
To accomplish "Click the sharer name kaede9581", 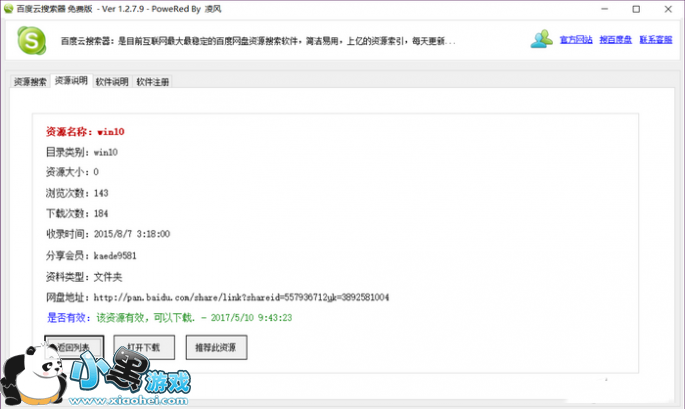I will (x=115, y=256).
